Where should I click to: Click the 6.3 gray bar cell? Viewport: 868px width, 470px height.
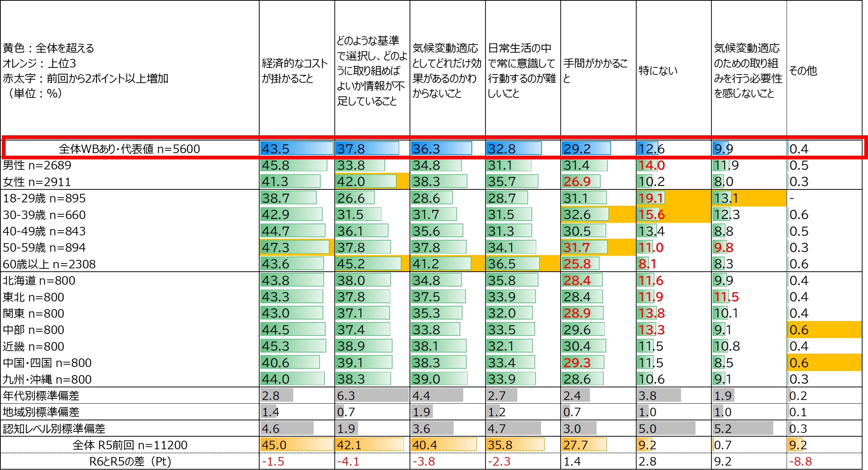[372, 395]
